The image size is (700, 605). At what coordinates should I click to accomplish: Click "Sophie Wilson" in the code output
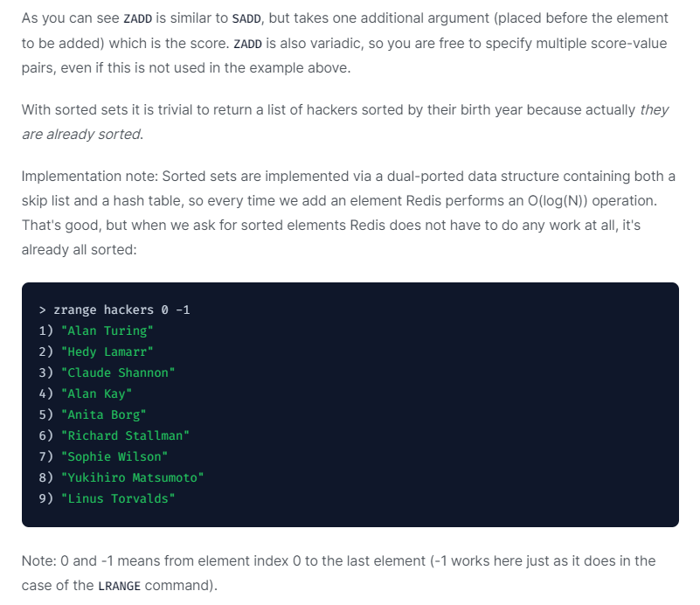click(x=114, y=456)
